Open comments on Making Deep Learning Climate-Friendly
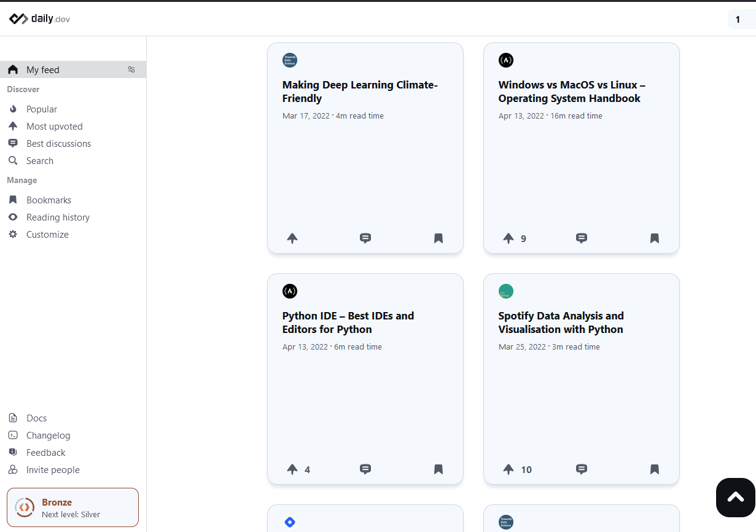Screen dimensions: 756x532 (365, 238)
